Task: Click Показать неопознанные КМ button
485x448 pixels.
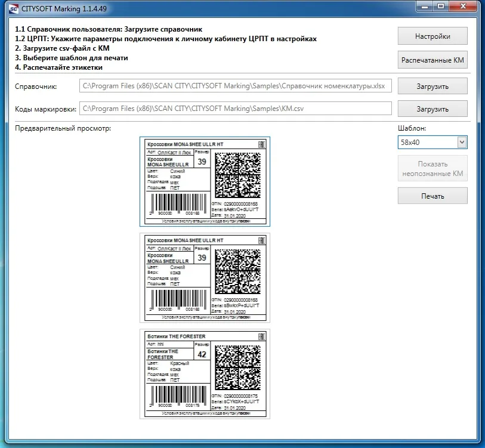Action: (433, 169)
